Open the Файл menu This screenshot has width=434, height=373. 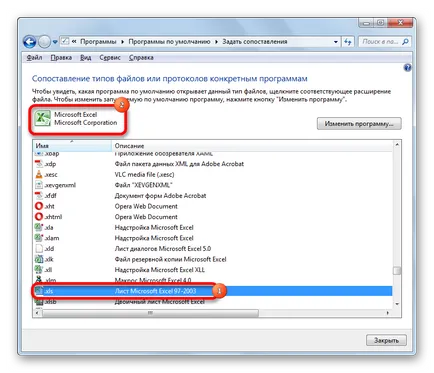point(34,58)
